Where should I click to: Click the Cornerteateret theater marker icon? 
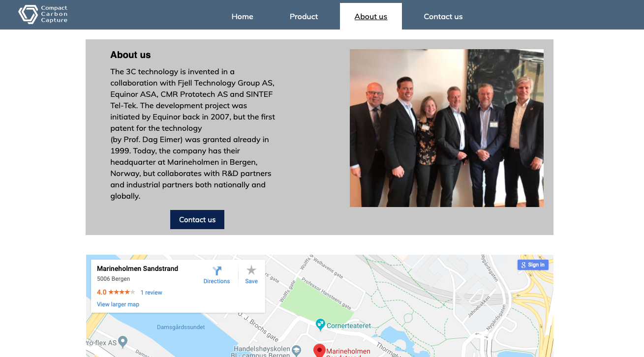[321, 325]
